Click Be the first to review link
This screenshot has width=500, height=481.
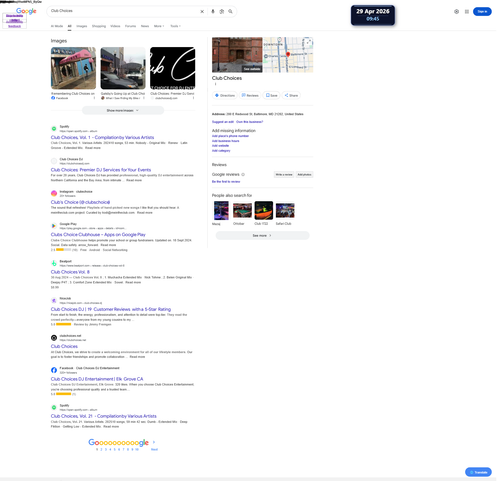[226, 182]
